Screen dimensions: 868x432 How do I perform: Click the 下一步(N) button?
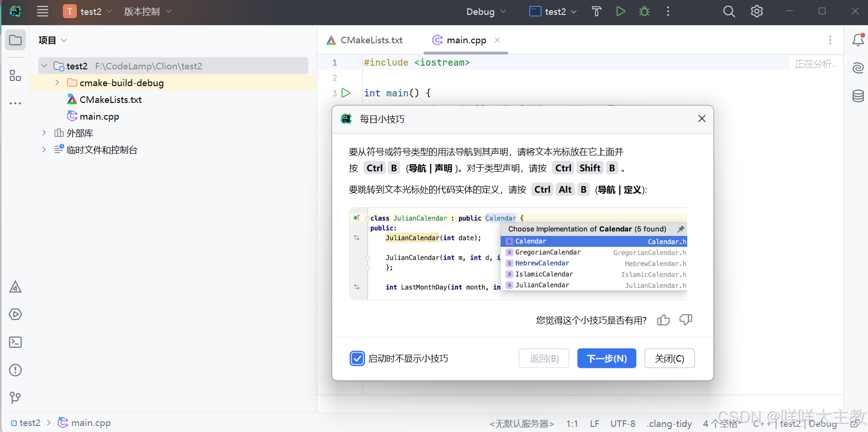pyautogui.click(x=606, y=358)
